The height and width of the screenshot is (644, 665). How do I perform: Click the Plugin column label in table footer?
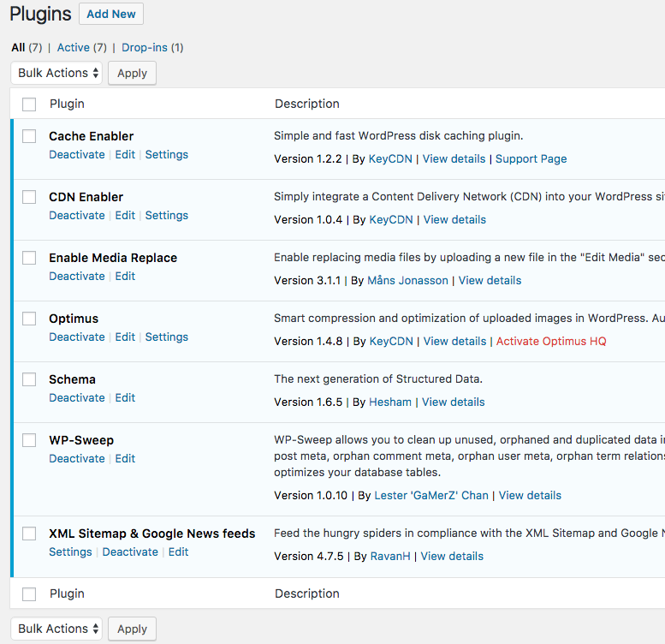point(67,593)
